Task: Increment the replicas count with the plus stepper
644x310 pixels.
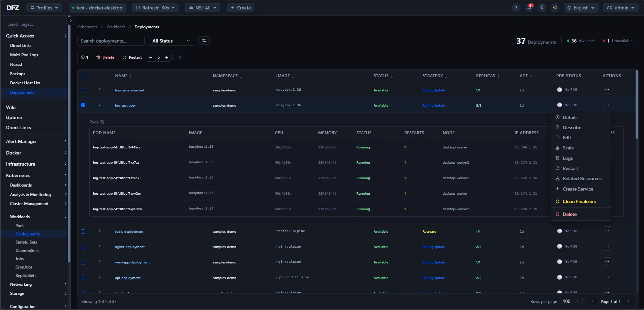Action: (167, 57)
